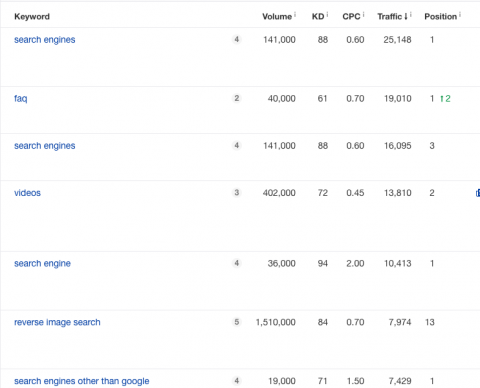The height and width of the screenshot is (388, 480).
Task: Select volume 19,000 in the last row
Action: click(x=282, y=381)
